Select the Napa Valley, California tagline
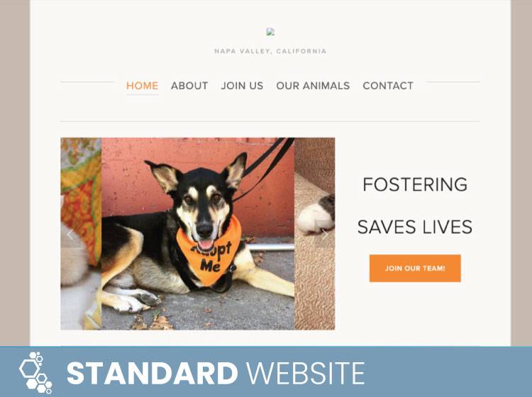Image resolution: width=532 pixels, height=397 pixels. coord(270,51)
